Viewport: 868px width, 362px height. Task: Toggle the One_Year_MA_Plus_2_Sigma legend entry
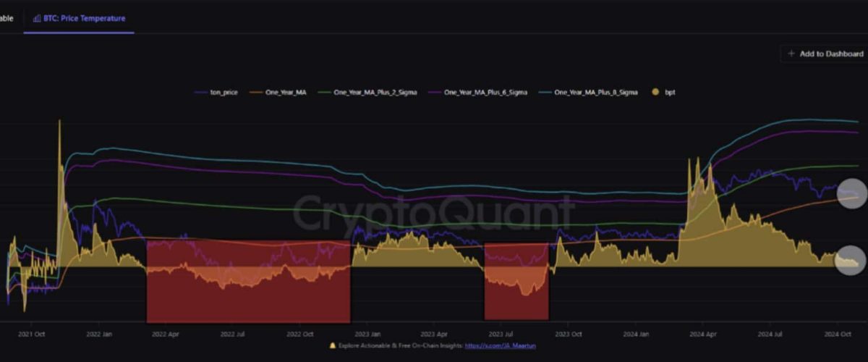pyautogui.click(x=374, y=93)
